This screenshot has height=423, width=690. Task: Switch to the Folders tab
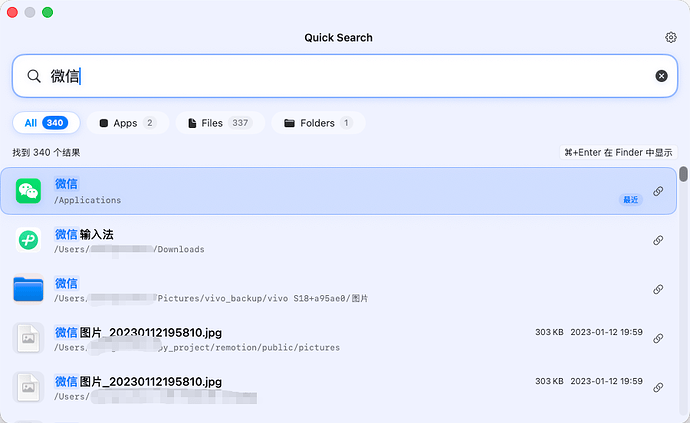(x=318, y=123)
